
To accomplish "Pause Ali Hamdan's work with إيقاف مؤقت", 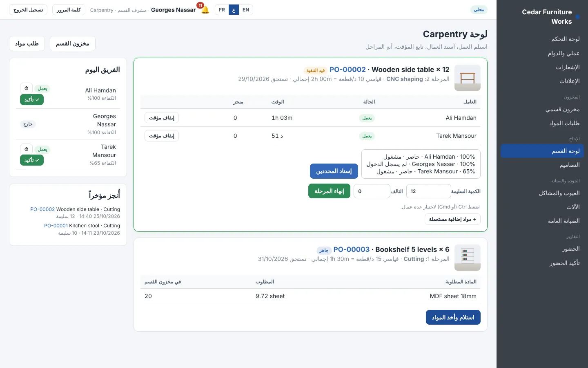I will click(x=162, y=118).
